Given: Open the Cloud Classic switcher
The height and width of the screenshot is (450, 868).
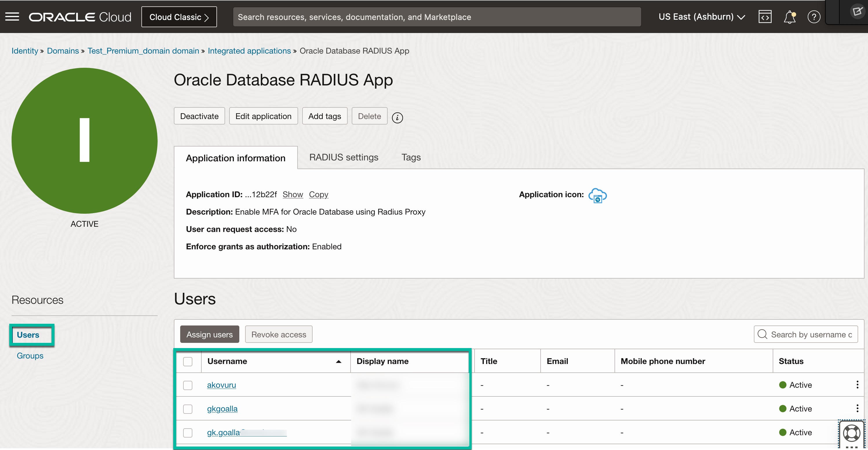Looking at the screenshot, I should [x=179, y=17].
